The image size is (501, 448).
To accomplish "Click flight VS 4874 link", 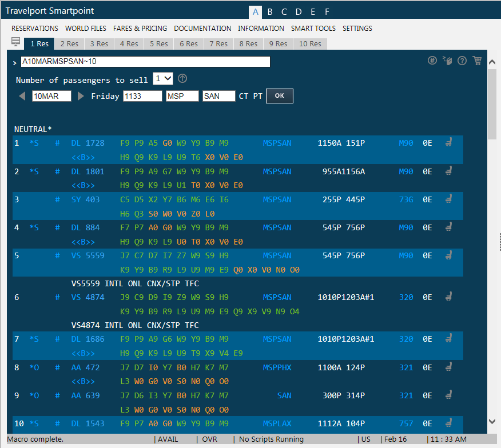I will (x=88, y=297).
